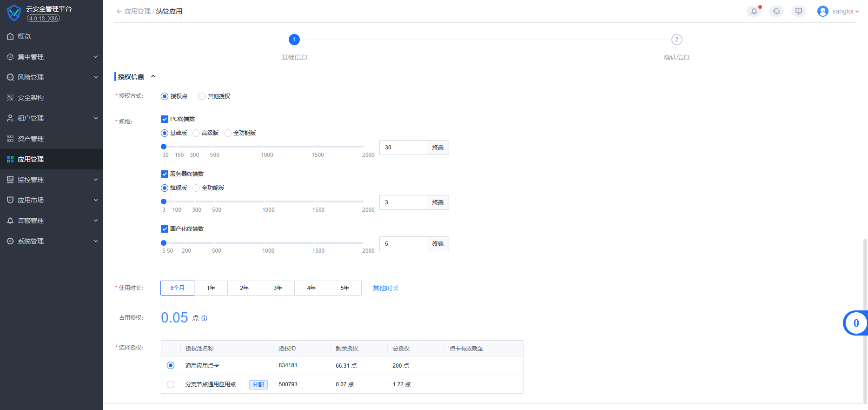This screenshot has height=410, width=868.
Task: Open 资产管理 in the sidebar
Action: (31, 139)
